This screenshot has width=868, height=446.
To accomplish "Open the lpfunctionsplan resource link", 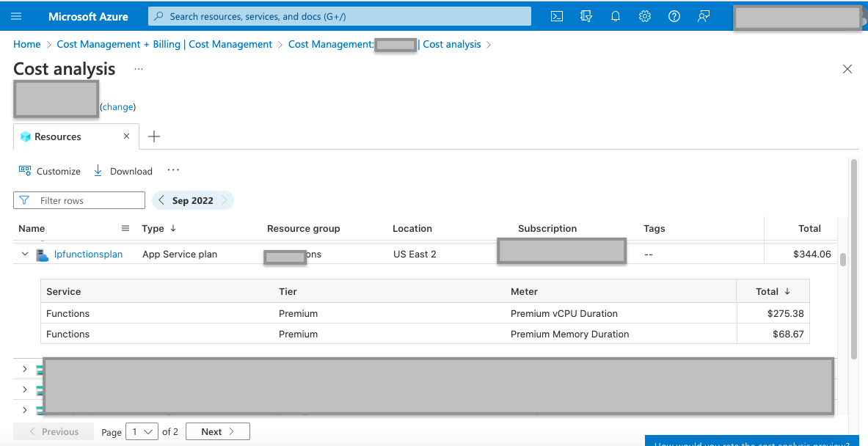I will (x=89, y=254).
